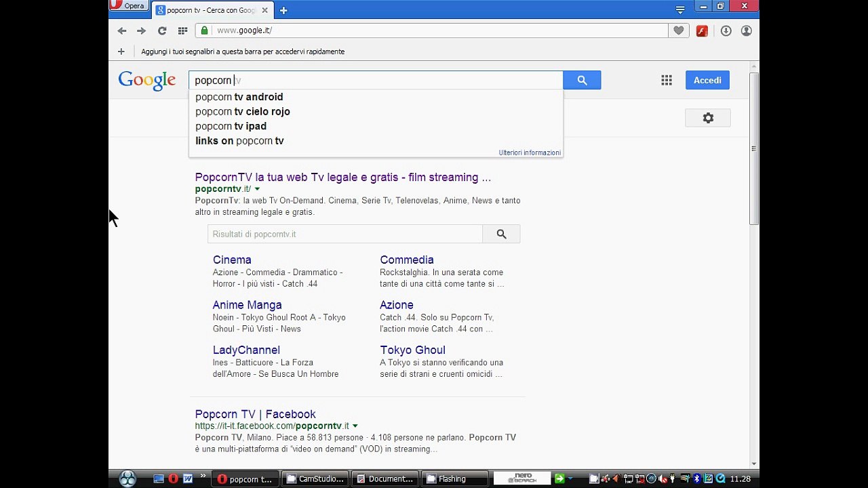Open the Opera account profile icon
Viewport: 868px width, 488px height.
coord(746,30)
